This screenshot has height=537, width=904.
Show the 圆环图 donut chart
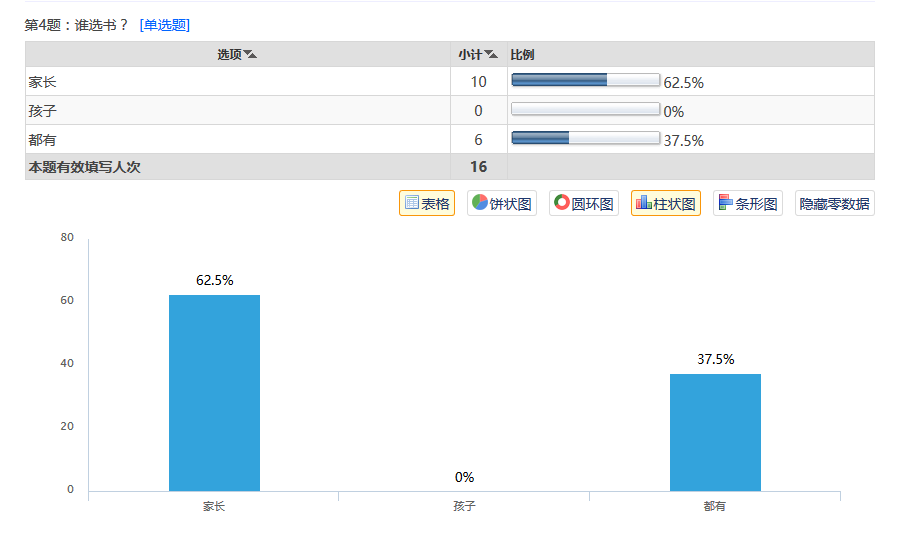583,203
